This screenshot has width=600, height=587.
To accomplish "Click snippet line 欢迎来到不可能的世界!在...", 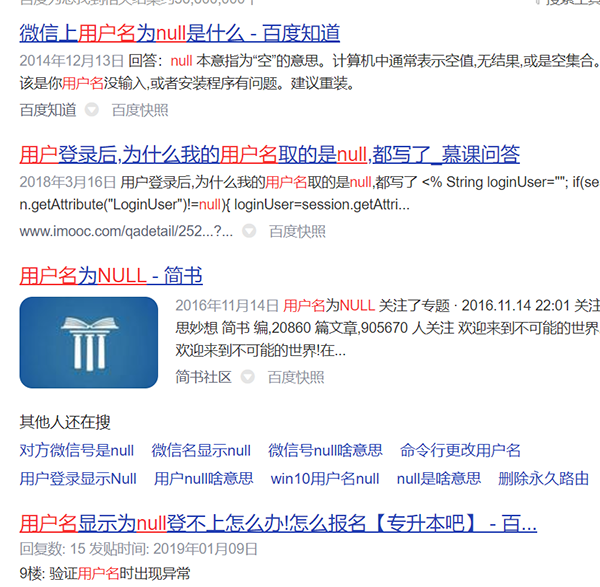I will click(x=261, y=351).
